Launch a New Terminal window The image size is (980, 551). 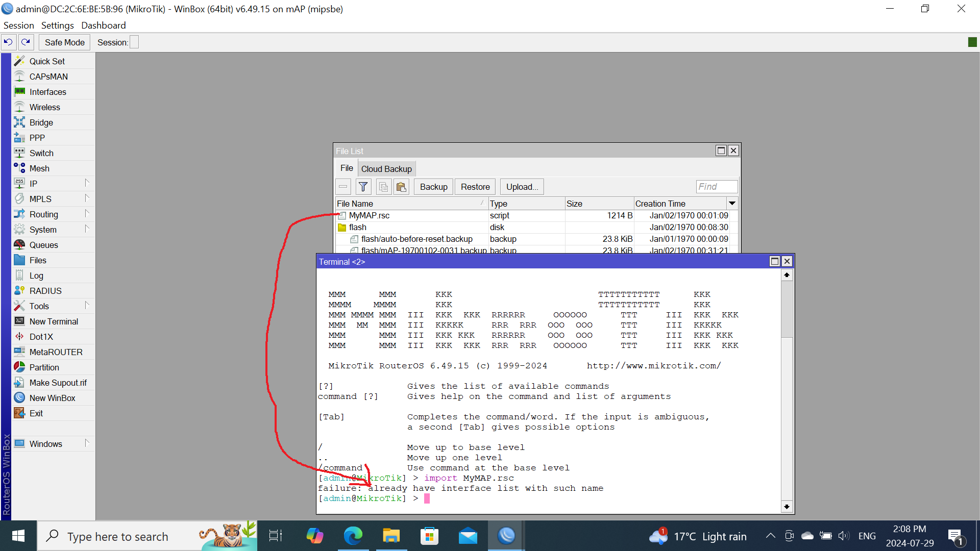coord(53,321)
